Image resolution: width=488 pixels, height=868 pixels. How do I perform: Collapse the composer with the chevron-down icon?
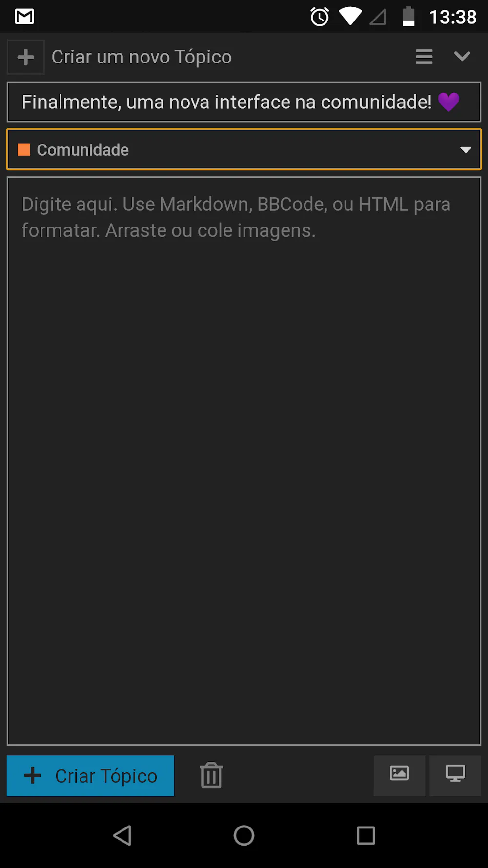point(462,57)
